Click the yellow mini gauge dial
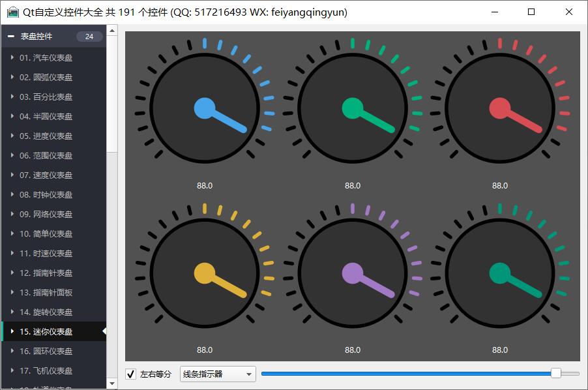This screenshot has height=390, width=588. coord(205,273)
